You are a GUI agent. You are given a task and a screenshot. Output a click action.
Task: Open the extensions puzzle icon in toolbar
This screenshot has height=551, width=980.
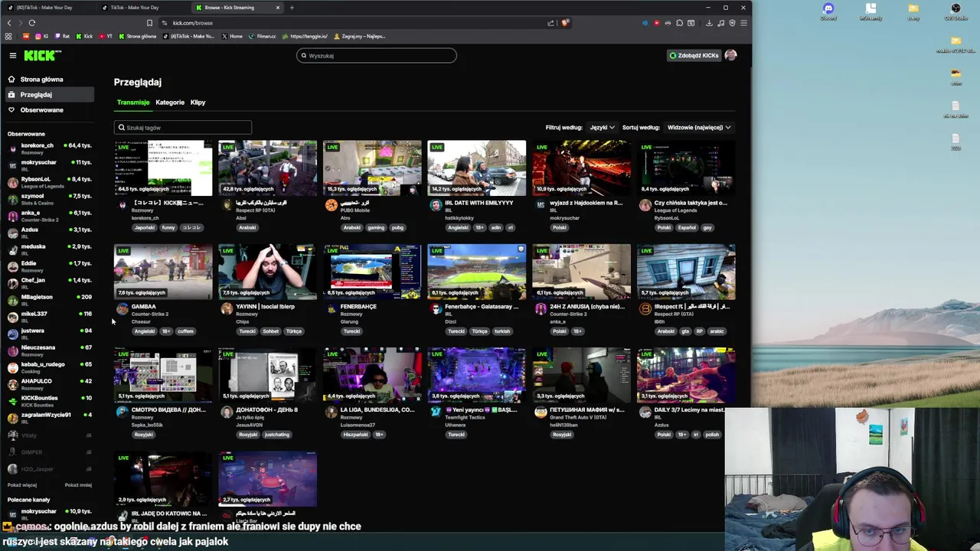[679, 23]
